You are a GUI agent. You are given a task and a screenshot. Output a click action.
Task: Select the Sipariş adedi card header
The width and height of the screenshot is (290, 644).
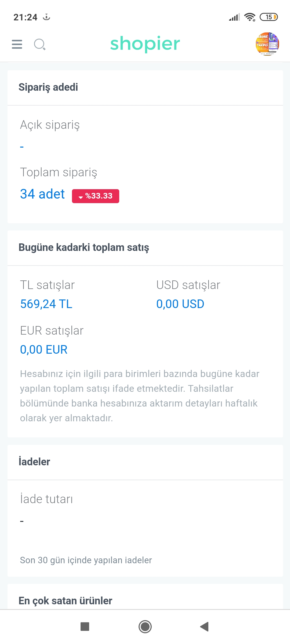tap(48, 87)
